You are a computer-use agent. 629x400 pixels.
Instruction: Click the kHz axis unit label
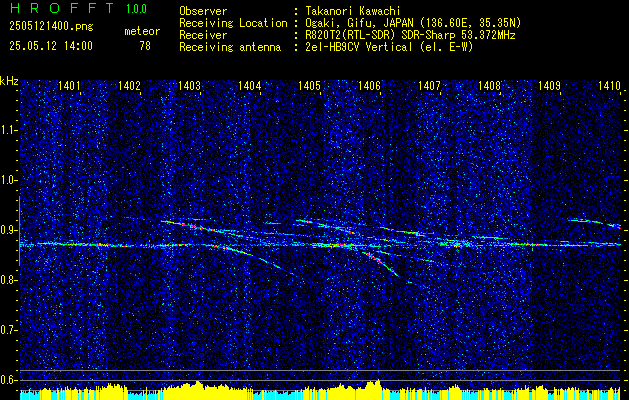click(x=9, y=81)
